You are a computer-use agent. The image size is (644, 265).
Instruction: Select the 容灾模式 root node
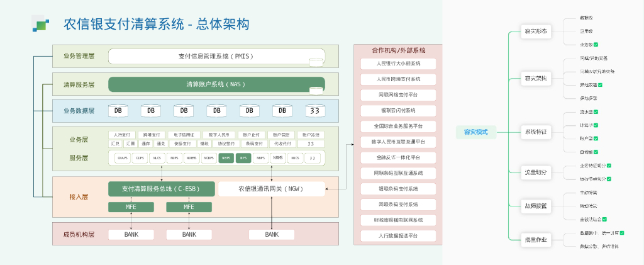pos(476,132)
